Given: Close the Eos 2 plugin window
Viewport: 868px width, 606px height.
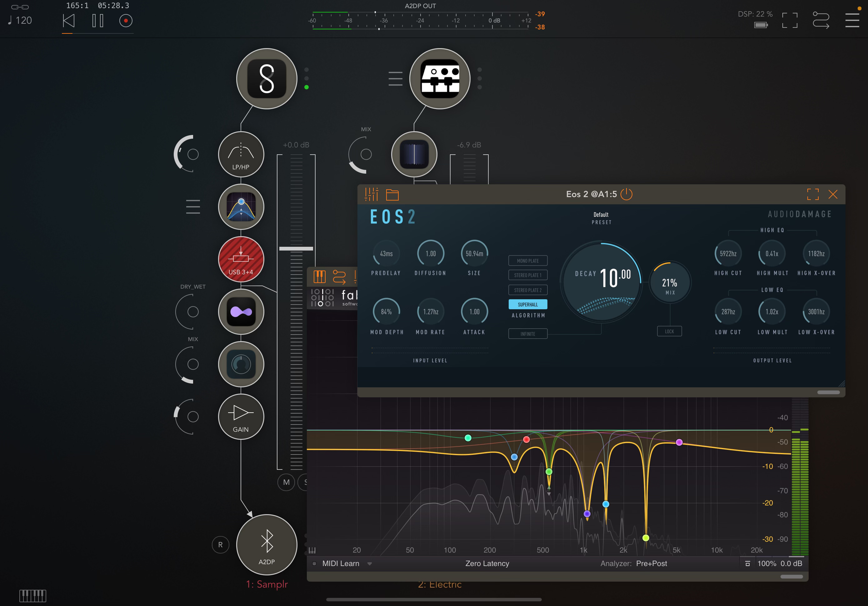Looking at the screenshot, I should click(833, 194).
